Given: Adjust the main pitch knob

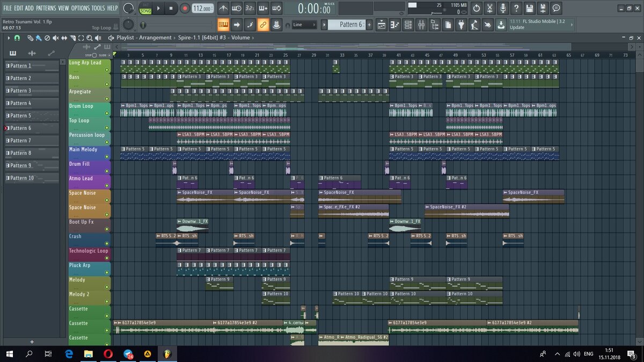Looking at the screenshot, I should click(x=128, y=25).
